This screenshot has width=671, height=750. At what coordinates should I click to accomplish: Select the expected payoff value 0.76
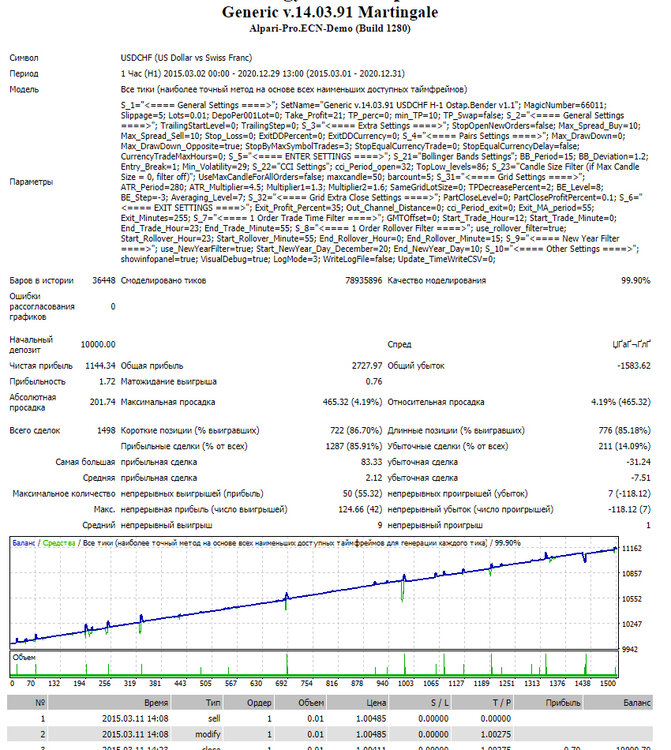tap(374, 382)
